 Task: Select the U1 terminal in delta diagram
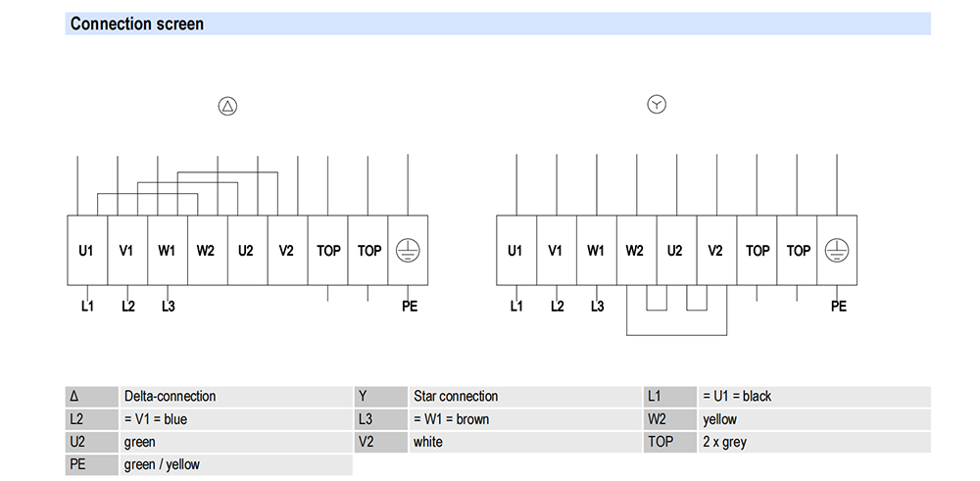[87, 251]
